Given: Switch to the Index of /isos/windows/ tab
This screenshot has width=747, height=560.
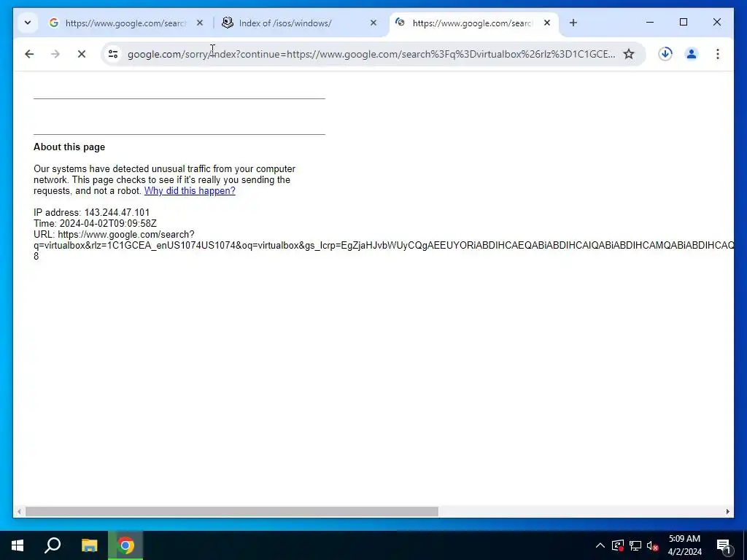Looking at the screenshot, I should click(x=298, y=23).
